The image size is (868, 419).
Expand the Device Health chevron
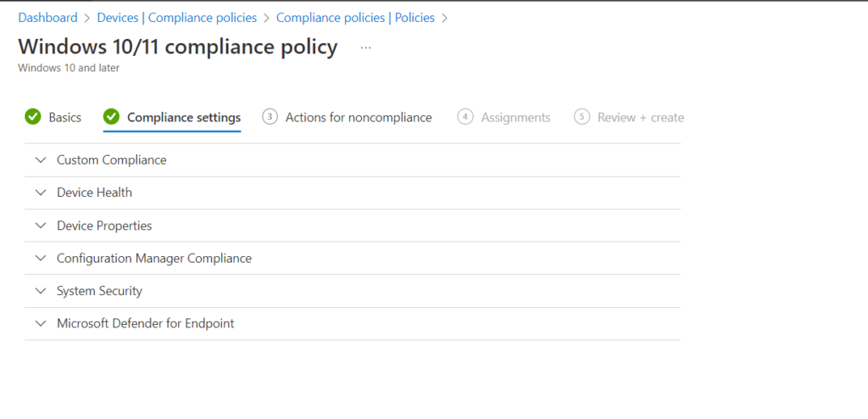41,193
